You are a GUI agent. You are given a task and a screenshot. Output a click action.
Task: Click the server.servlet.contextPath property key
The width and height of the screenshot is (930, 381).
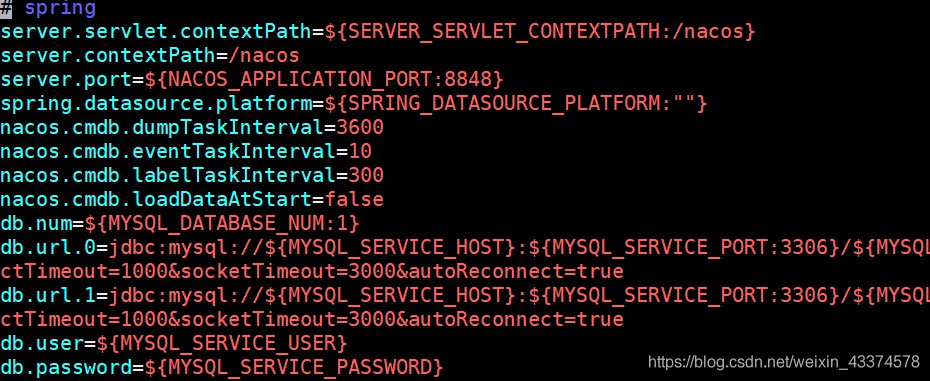point(156,31)
